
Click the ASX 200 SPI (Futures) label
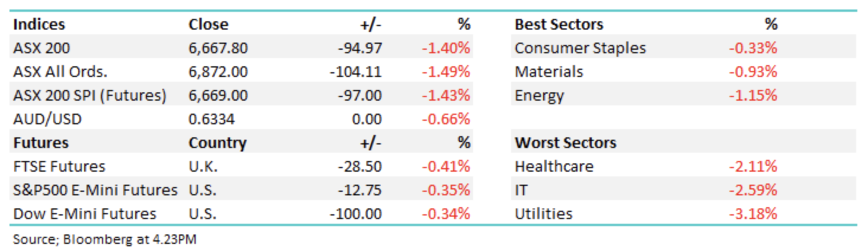[x=90, y=95]
